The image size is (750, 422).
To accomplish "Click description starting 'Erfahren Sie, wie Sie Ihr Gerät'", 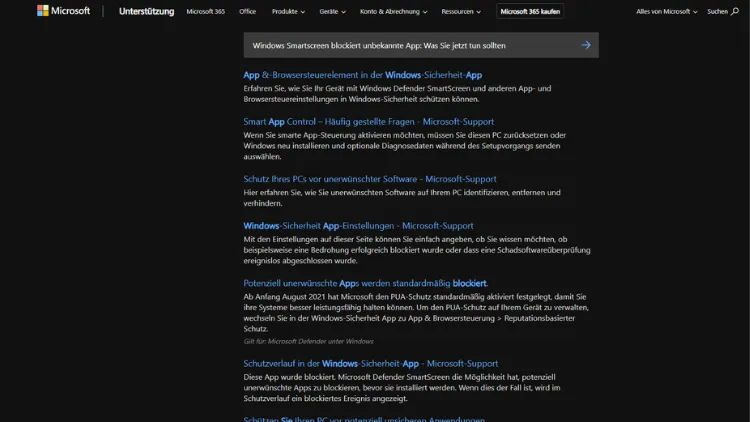I will click(397, 93).
